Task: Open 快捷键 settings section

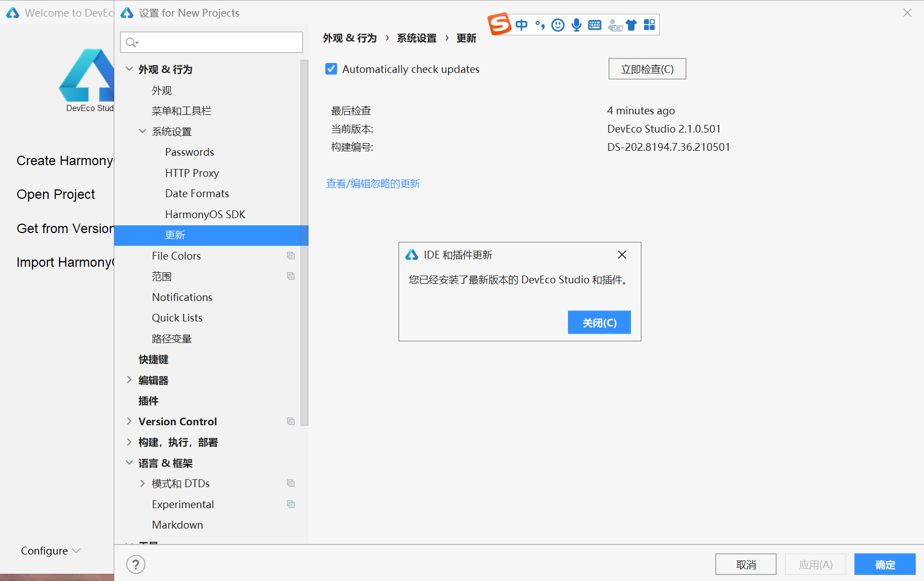Action: pos(153,360)
